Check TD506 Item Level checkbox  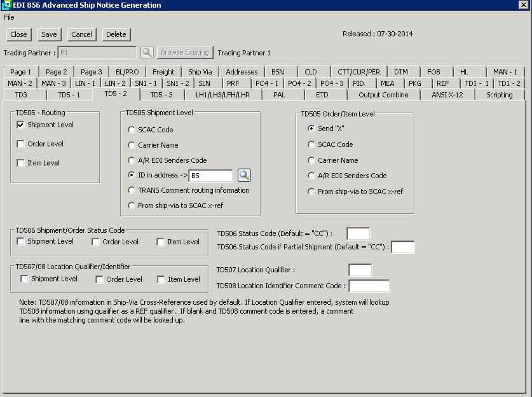tap(161, 242)
